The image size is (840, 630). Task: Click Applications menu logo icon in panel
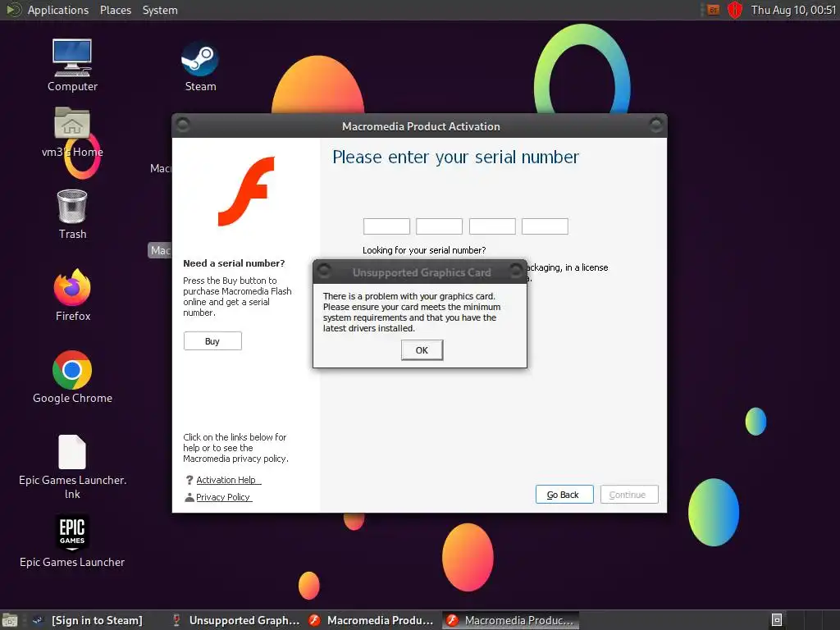[x=13, y=10]
